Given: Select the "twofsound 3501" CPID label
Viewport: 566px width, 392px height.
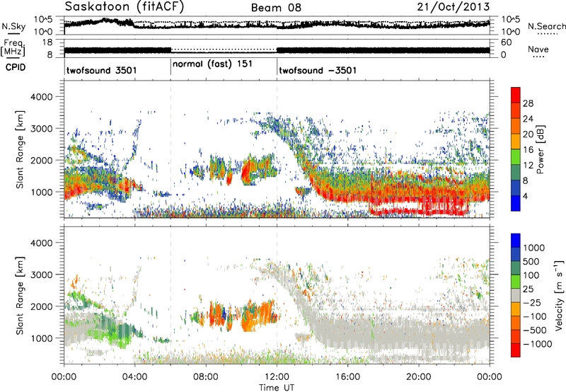Looking at the screenshot, I should pyautogui.click(x=101, y=70).
